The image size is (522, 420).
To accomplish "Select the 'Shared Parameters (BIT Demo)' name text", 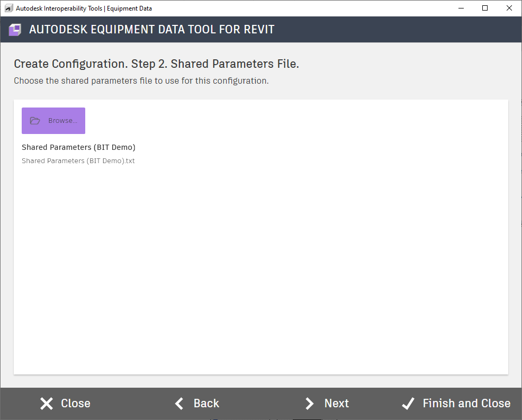I will click(x=78, y=147).
